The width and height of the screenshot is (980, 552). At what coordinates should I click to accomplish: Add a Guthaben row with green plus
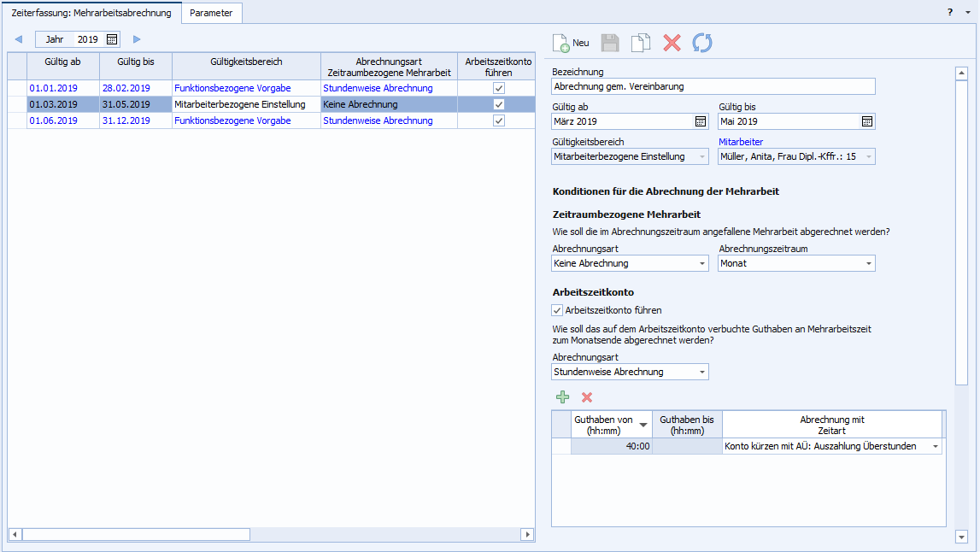click(x=562, y=397)
